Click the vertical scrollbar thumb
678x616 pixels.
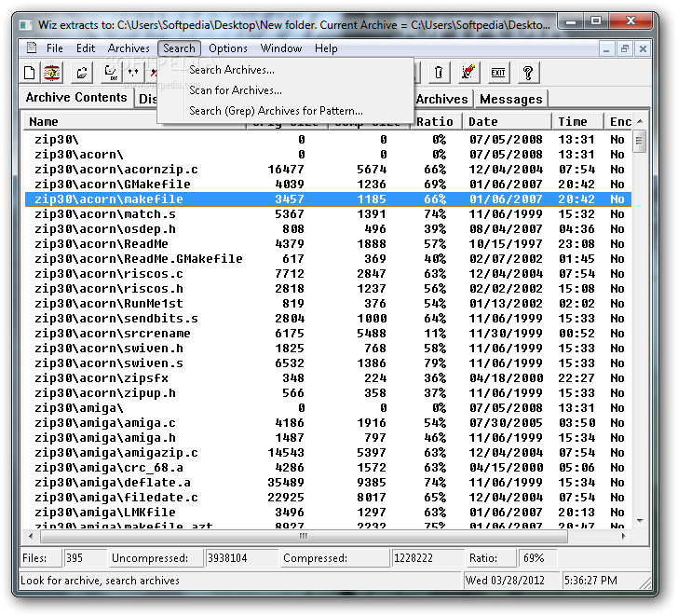click(x=640, y=142)
